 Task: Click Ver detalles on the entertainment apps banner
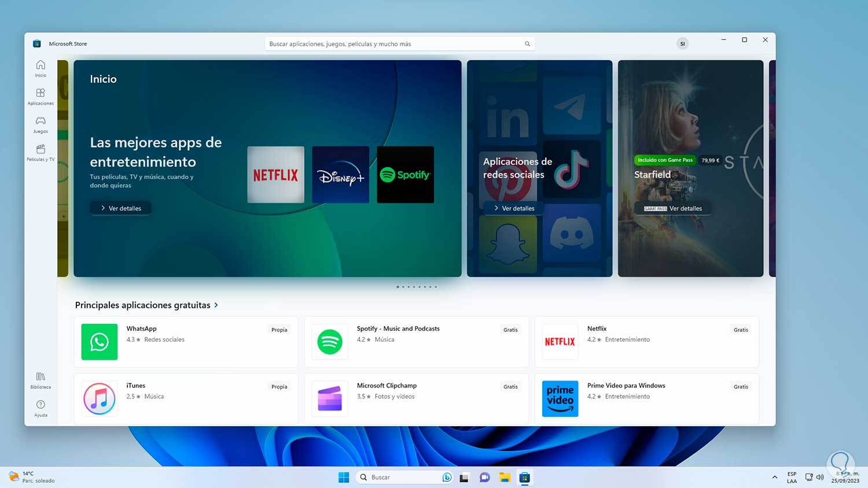coord(121,208)
